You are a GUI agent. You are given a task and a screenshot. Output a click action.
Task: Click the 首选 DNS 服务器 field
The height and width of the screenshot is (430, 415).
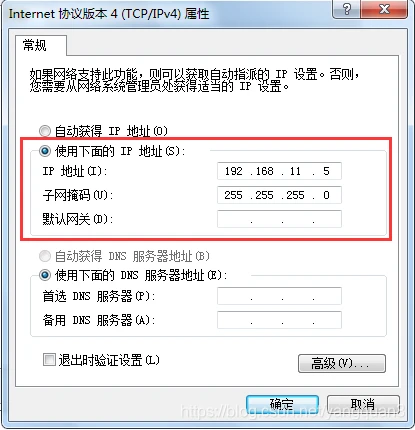click(x=279, y=296)
